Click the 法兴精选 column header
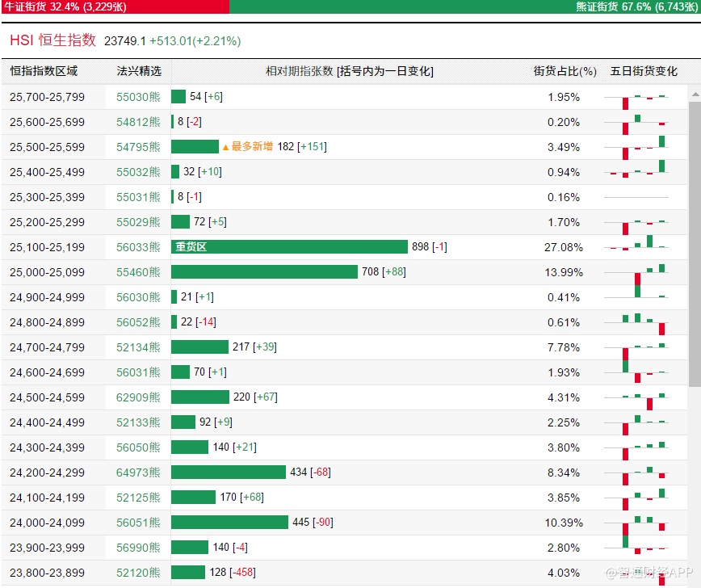 point(139,71)
